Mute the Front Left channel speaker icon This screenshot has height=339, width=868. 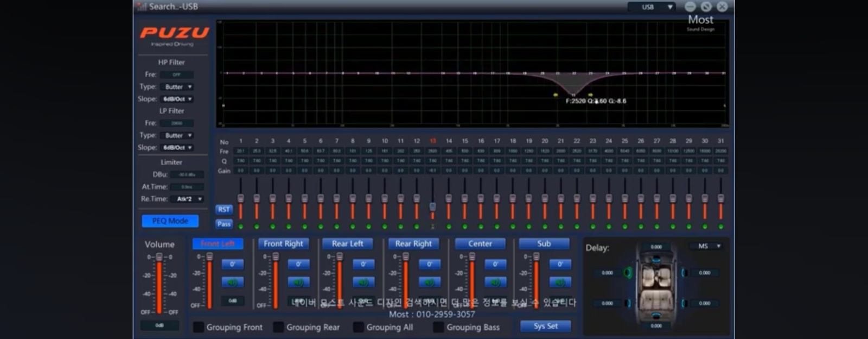coord(232,282)
